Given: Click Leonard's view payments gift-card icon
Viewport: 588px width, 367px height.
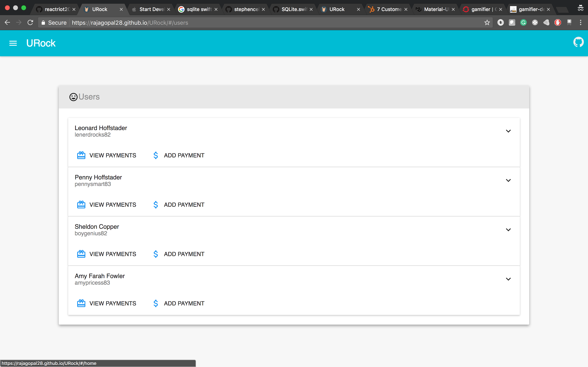Looking at the screenshot, I should 81,155.
